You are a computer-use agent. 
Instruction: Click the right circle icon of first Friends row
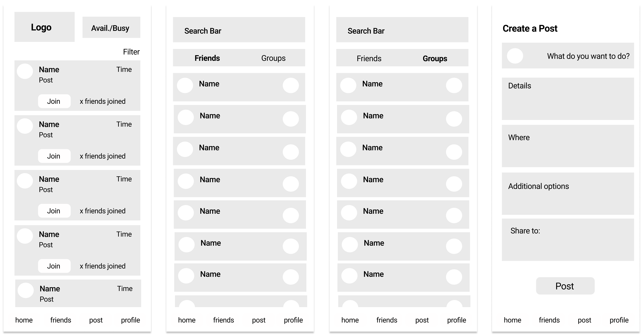[291, 85]
